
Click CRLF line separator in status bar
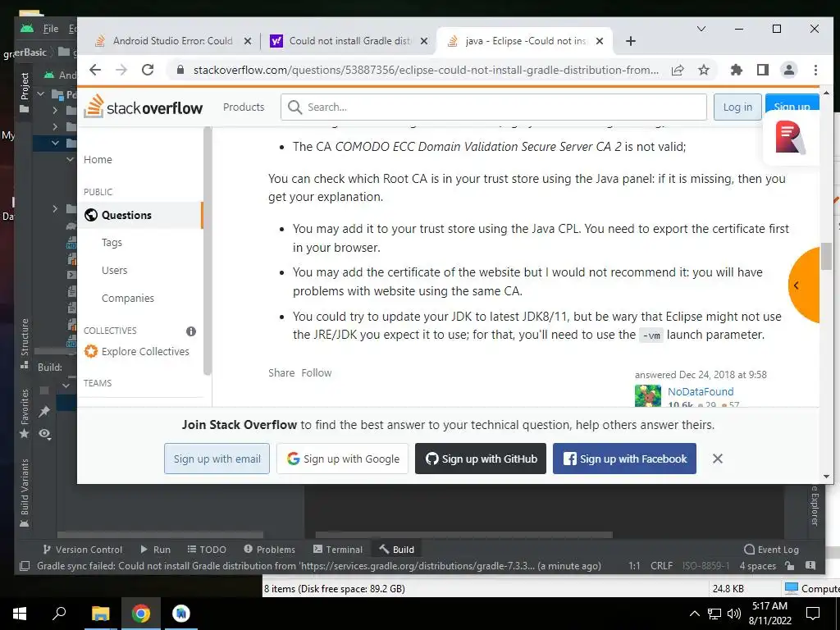coord(661,566)
